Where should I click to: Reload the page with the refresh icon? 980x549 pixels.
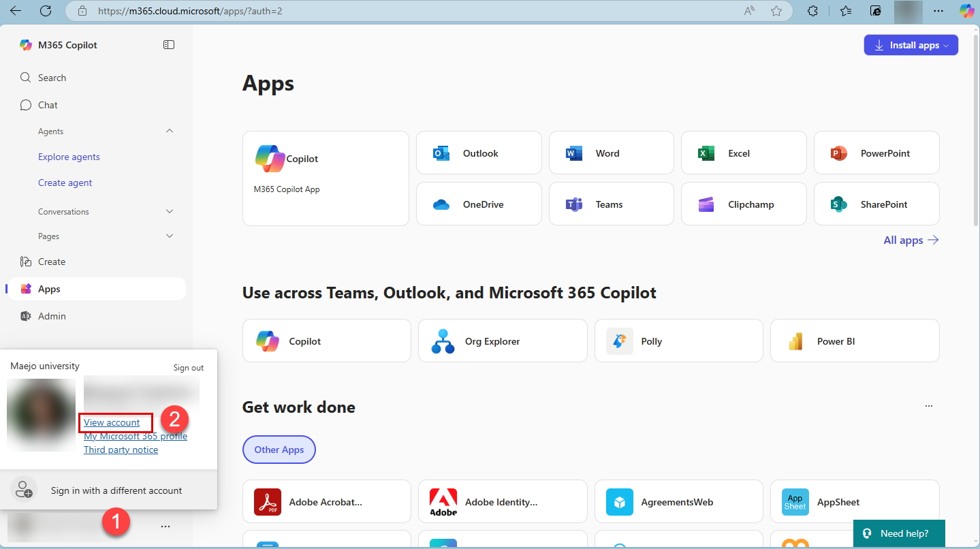coord(46,11)
